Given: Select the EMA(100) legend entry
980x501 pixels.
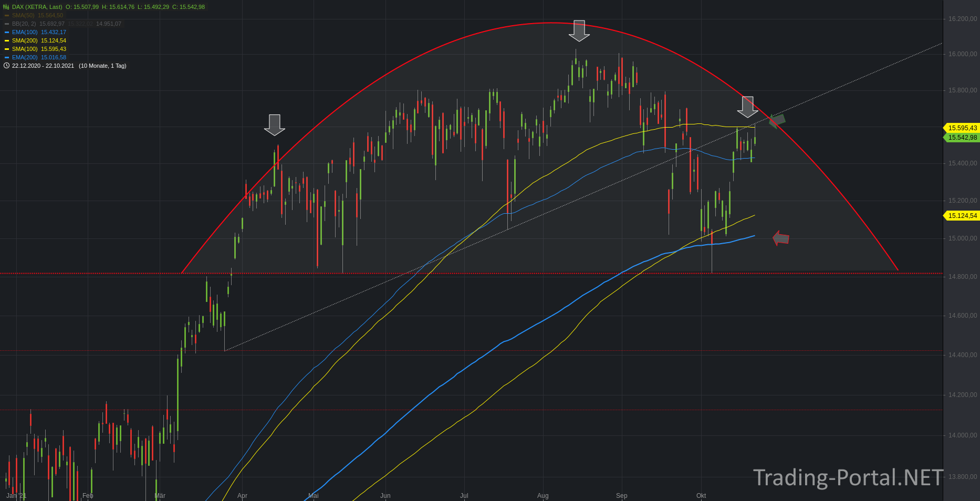Looking at the screenshot, I should tap(25, 32).
